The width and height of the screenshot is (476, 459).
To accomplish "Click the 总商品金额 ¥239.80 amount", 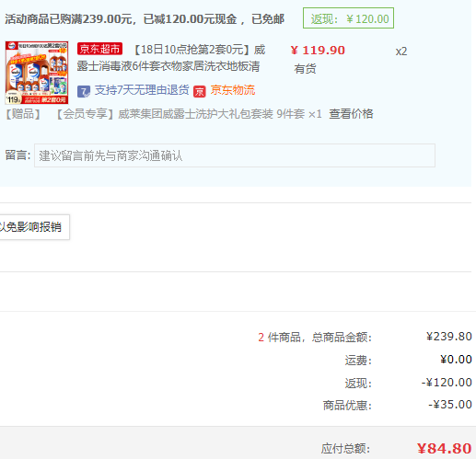I will [x=449, y=337].
